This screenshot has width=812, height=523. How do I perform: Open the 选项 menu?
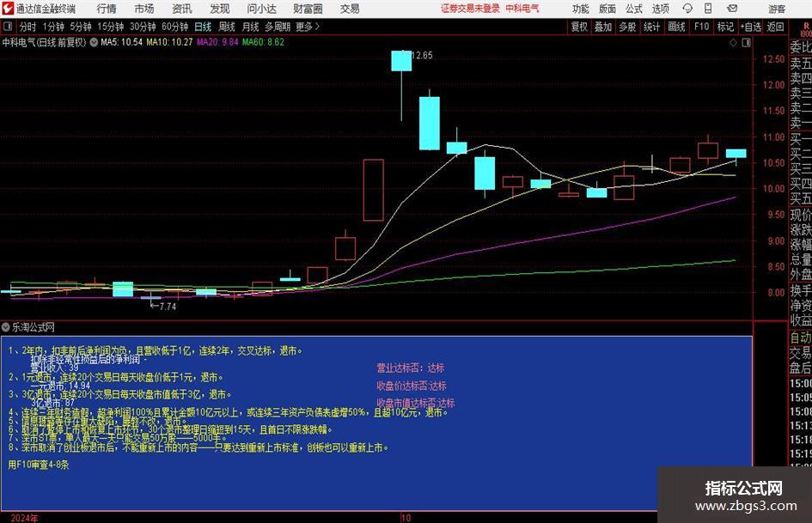660,9
